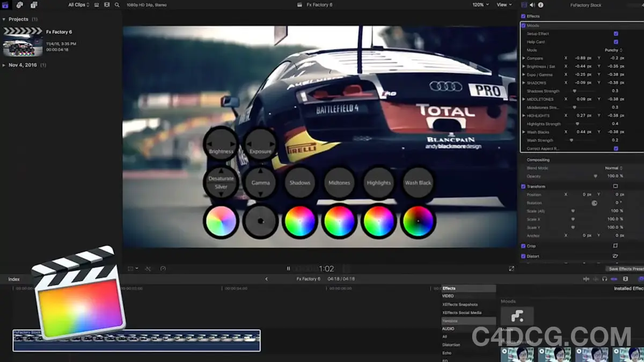The height and width of the screenshot is (362, 644).
Task: Disable the Setup Effect checkbox
Action: [616, 33]
